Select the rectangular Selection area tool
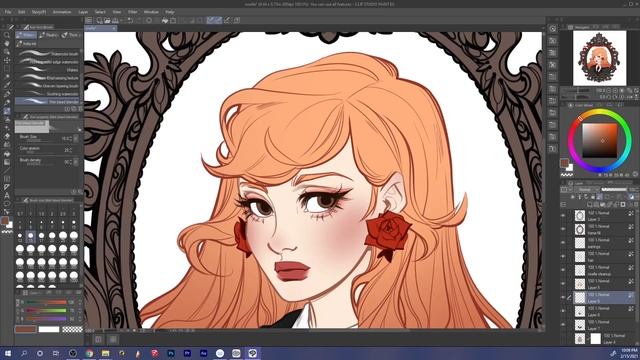The image size is (640, 360). [x=7, y=69]
